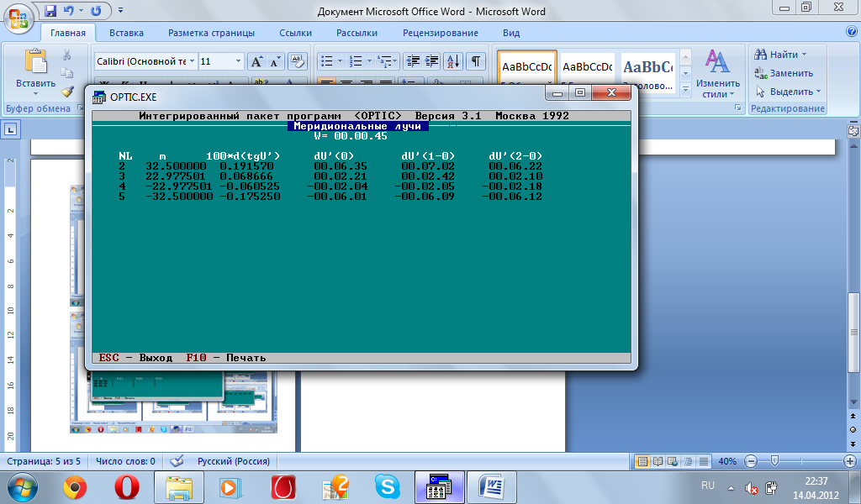Apply bulleted list
Screen dimensions: 861x504
pos(327,61)
